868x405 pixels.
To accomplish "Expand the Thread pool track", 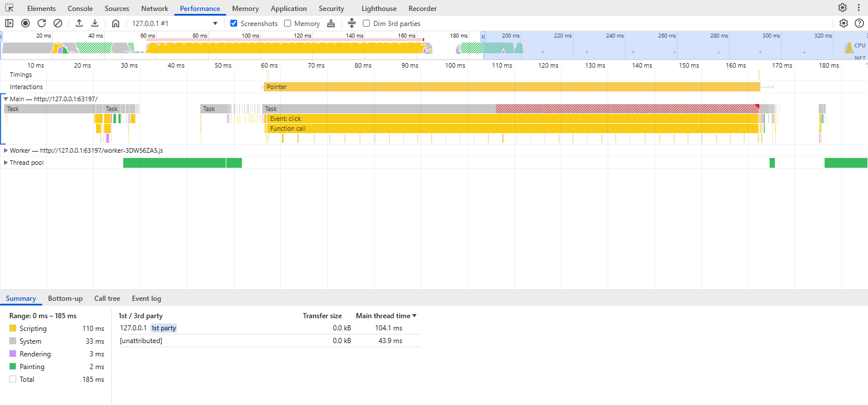I will coord(6,163).
